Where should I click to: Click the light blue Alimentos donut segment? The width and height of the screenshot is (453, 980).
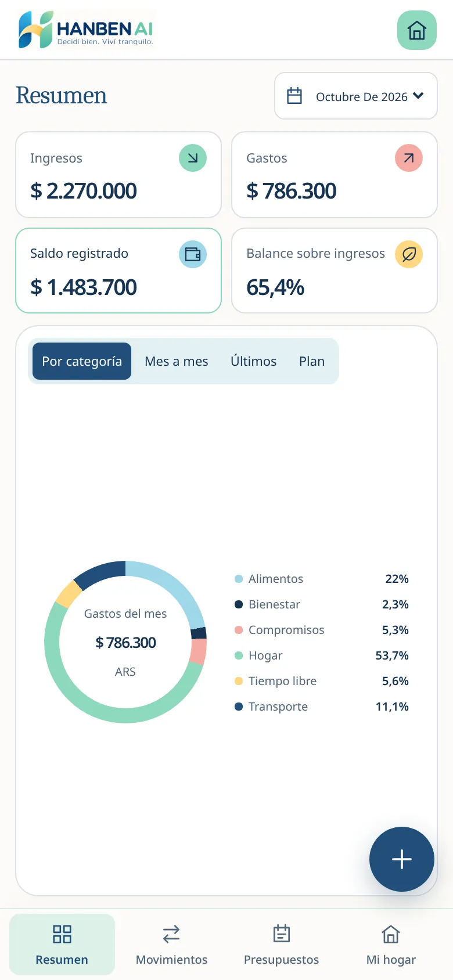pos(177,586)
